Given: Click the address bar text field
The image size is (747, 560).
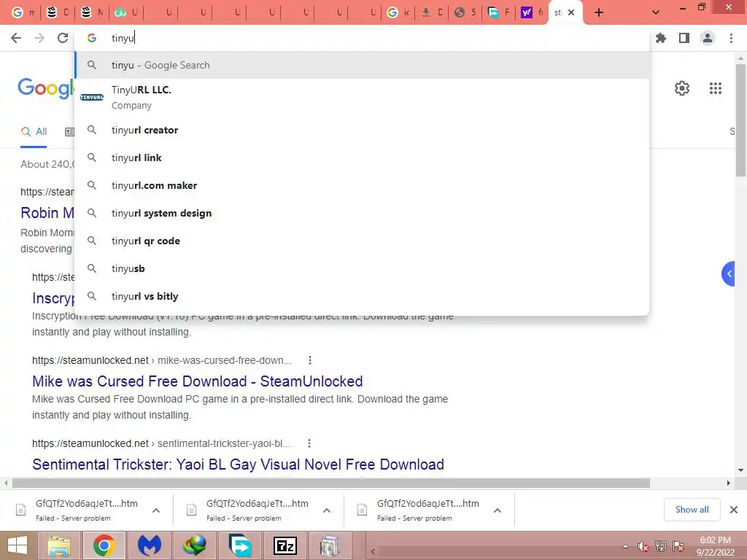Looking at the screenshot, I should 362,38.
